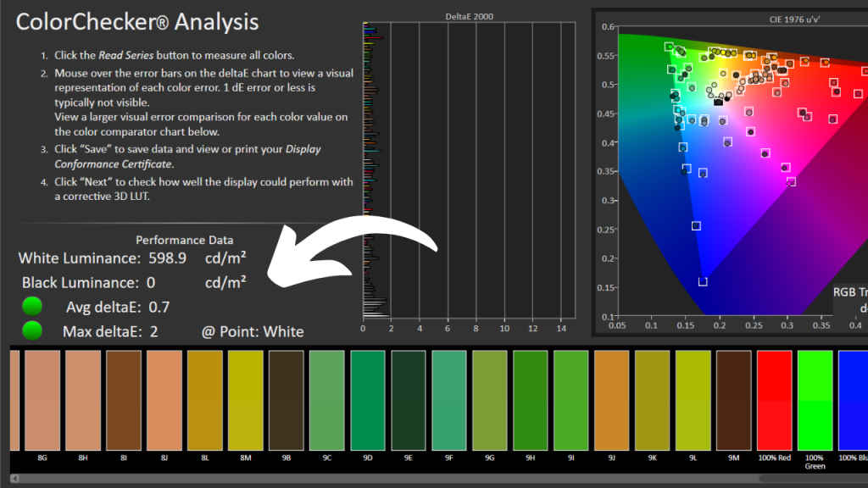Viewport: 868px width, 488px height.
Task: Choose the 8J color swatch
Action: click(164, 400)
